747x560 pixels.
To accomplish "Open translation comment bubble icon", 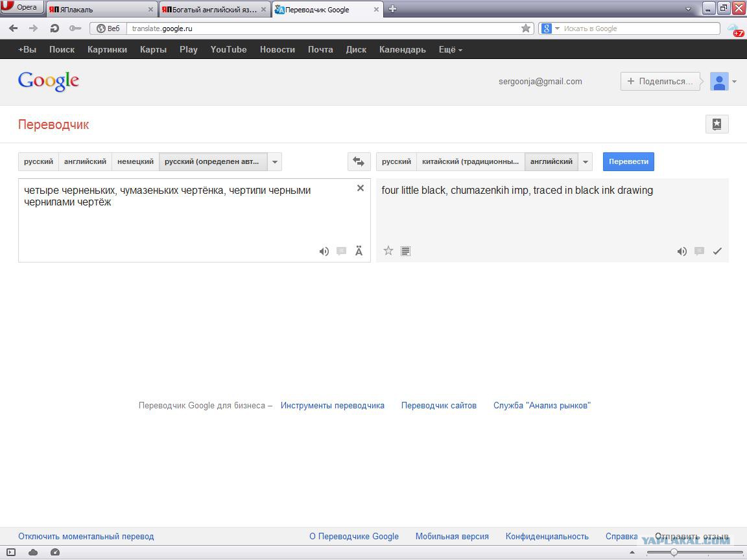I will (700, 251).
